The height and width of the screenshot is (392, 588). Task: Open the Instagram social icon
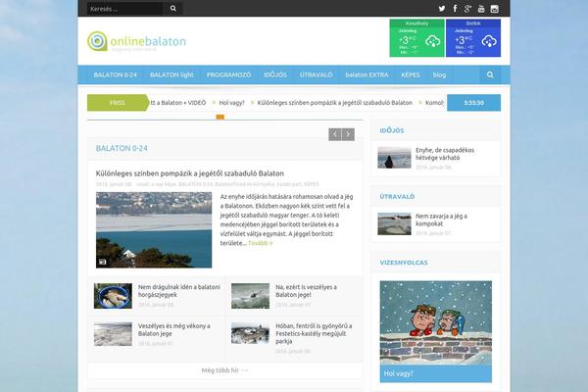click(495, 9)
